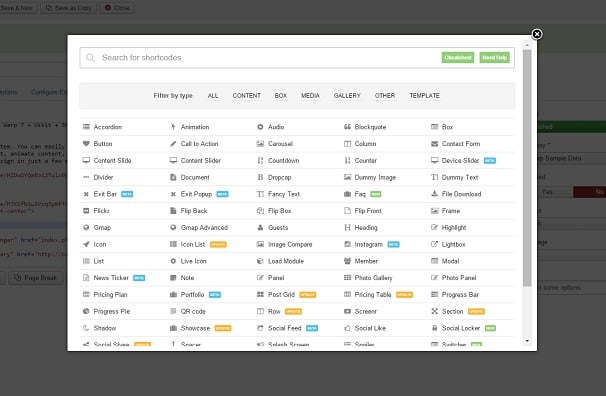This screenshot has width=606, height=396.
Task: Click the Member people icon
Action: click(x=347, y=261)
